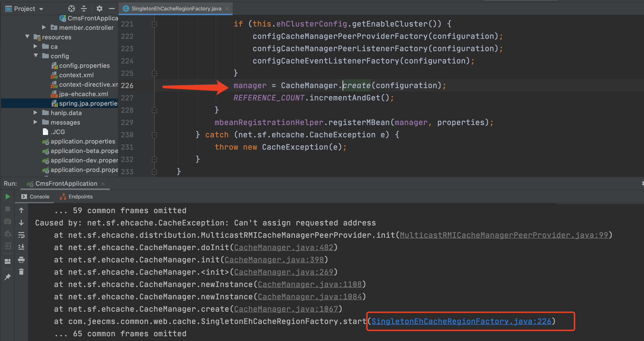Expand the member.controller package
Viewport: 644px width, 341px height.
(44, 27)
